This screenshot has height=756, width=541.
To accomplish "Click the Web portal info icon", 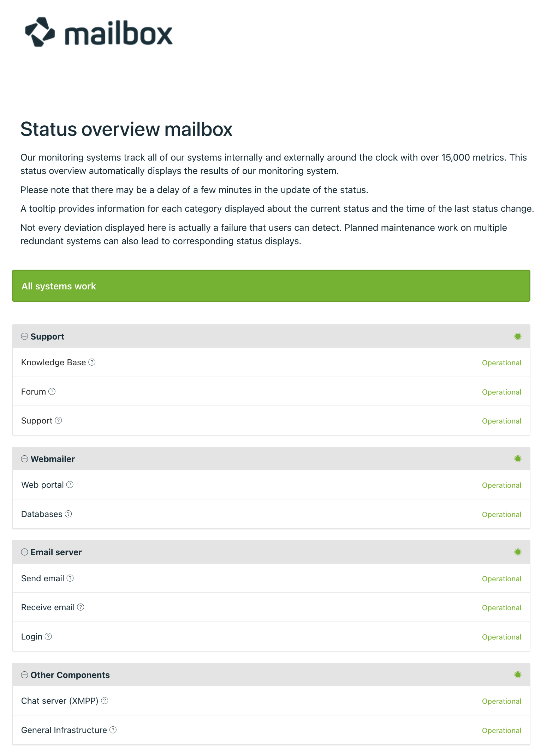I will point(70,485).
